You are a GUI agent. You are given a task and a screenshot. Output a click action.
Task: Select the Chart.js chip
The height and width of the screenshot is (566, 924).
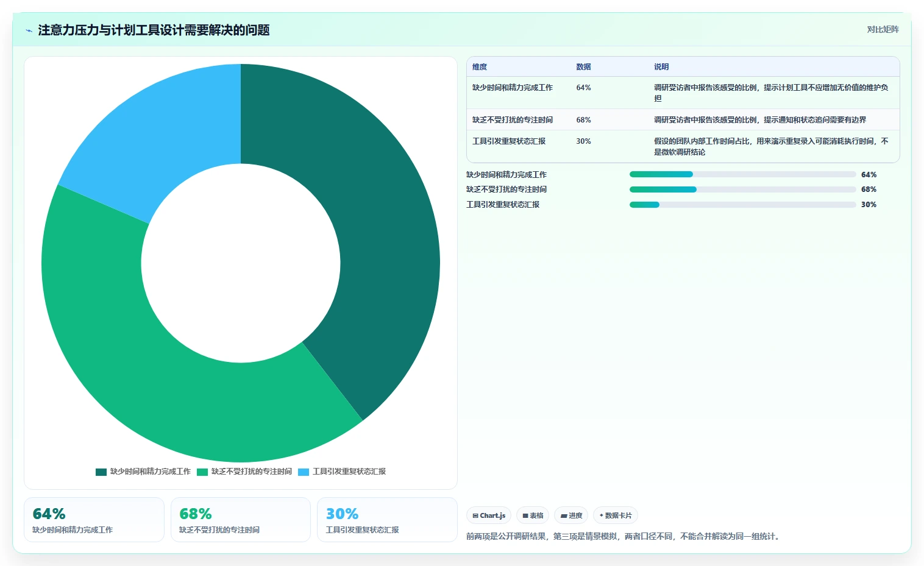click(x=489, y=515)
